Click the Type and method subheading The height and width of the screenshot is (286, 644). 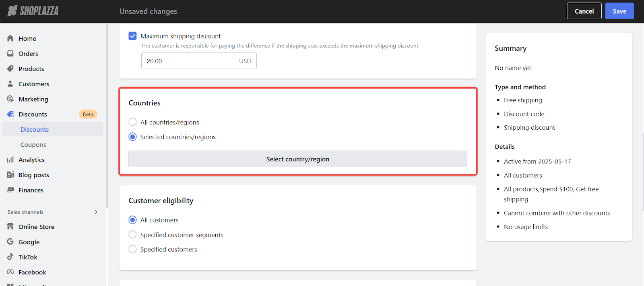click(520, 87)
